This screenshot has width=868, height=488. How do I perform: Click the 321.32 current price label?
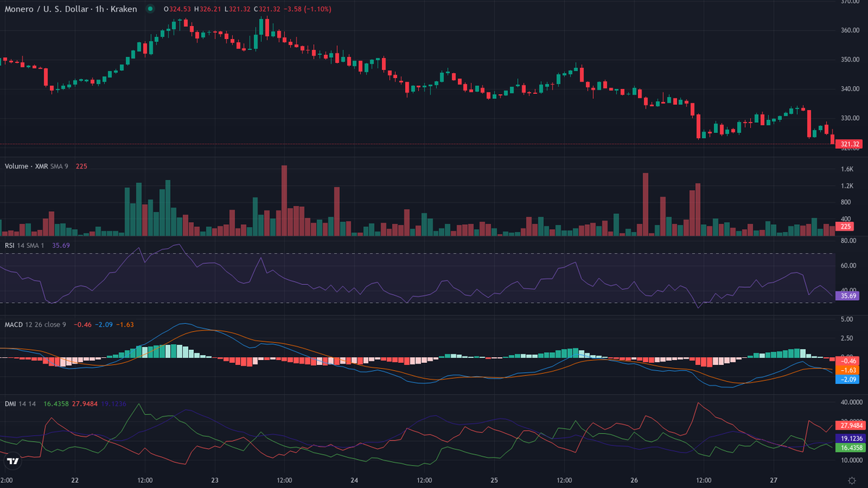tap(848, 144)
